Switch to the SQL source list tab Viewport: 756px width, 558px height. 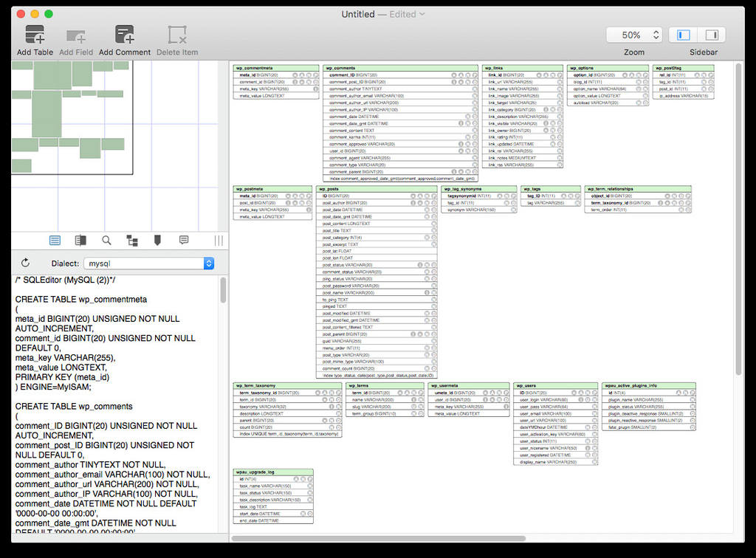click(x=55, y=241)
